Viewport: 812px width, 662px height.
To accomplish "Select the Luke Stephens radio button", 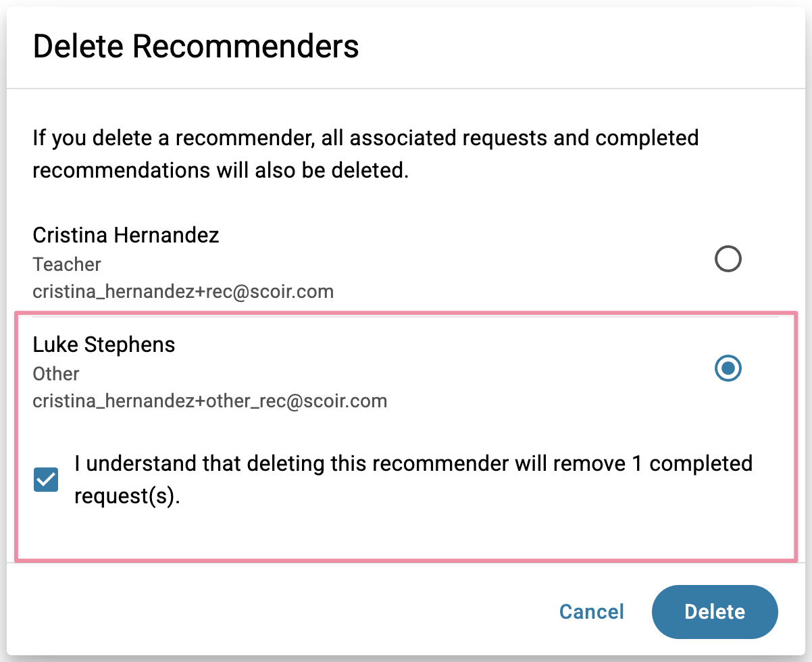I will pyautogui.click(x=728, y=368).
